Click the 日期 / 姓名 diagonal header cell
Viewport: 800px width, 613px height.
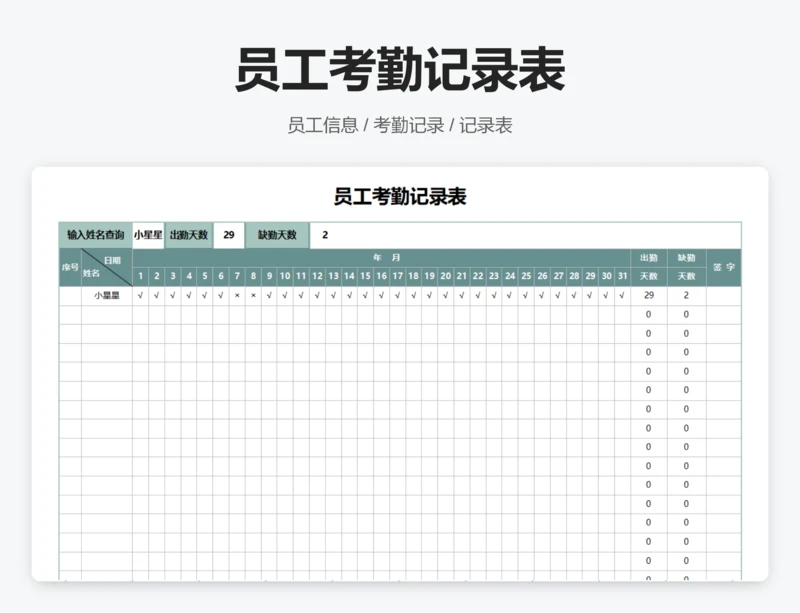point(107,267)
